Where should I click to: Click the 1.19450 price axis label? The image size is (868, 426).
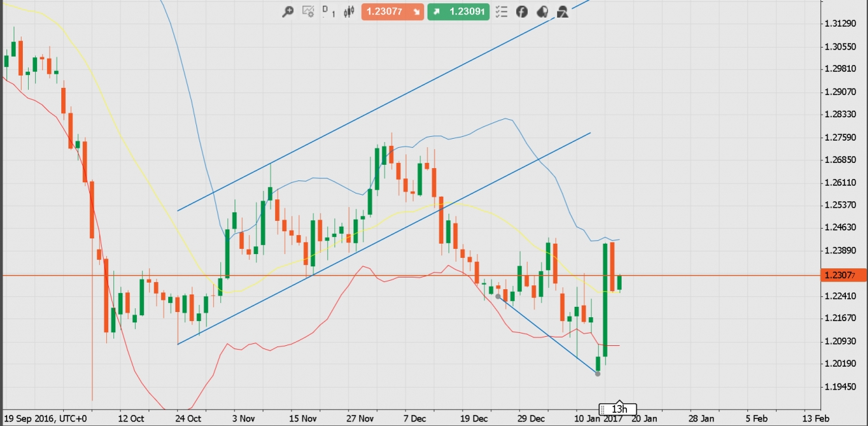coord(840,387)
